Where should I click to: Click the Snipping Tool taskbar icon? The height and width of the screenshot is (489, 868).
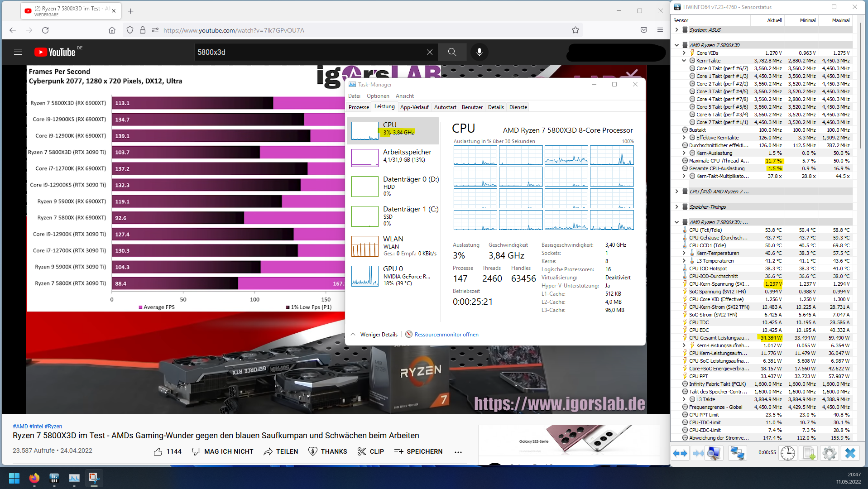point(94,478)
